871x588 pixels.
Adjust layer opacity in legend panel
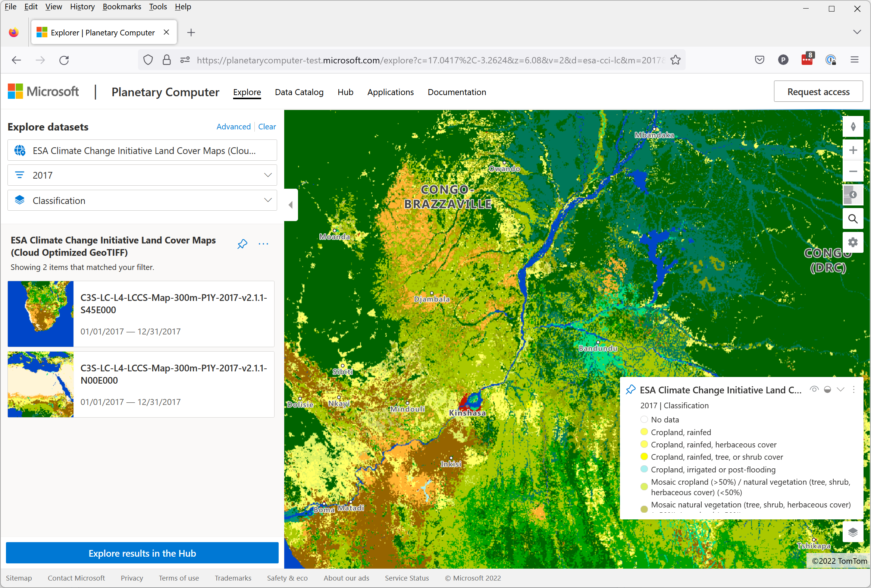[827, 390]
